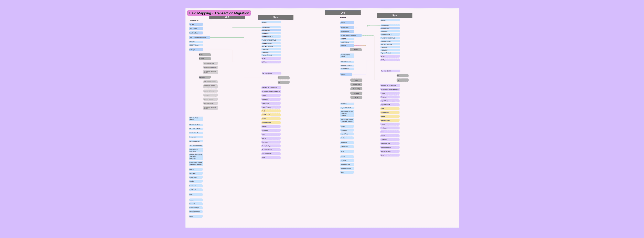
Task: Click the "ISSUING COMPANY" box
Action: point(210,95)
